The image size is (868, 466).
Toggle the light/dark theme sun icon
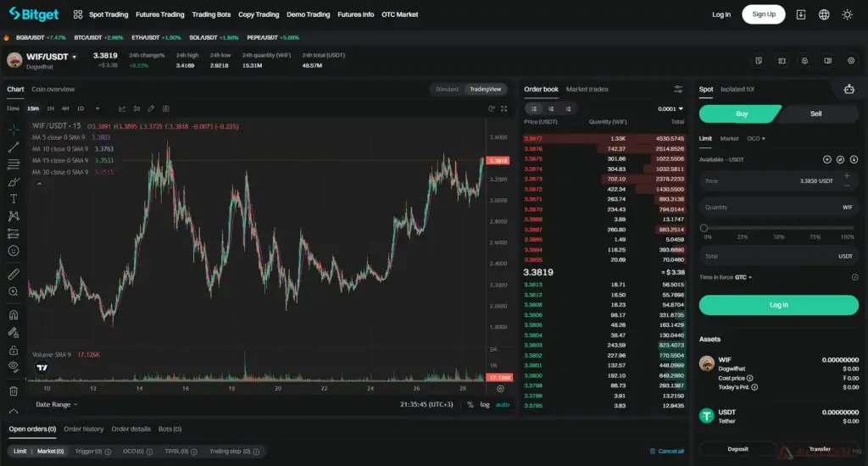tap(847, 14)
